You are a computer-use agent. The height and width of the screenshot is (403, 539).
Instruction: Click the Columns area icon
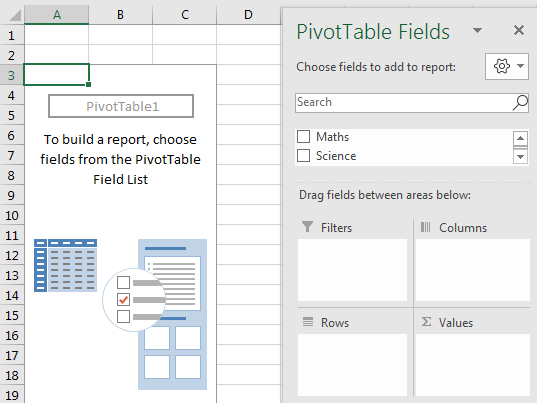[425, 227]
